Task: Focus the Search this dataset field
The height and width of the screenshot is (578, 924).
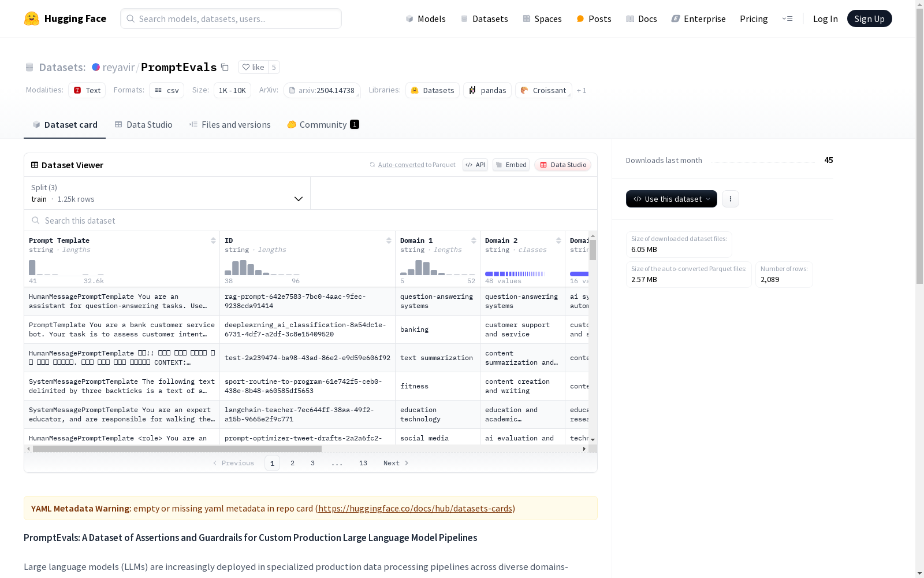Action: [311, 220]
